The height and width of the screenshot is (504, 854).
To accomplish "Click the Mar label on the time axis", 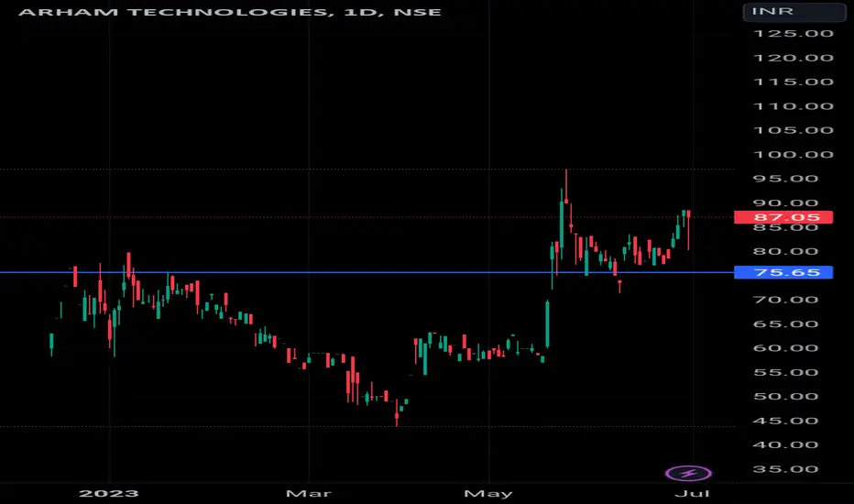I will point(308,493).
